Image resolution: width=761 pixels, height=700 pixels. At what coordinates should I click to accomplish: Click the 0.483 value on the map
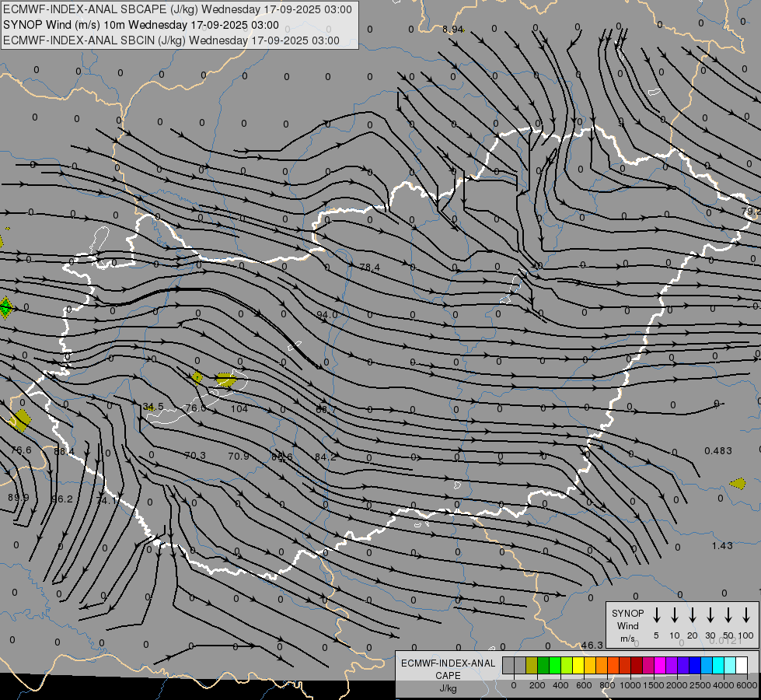[718, 451]
